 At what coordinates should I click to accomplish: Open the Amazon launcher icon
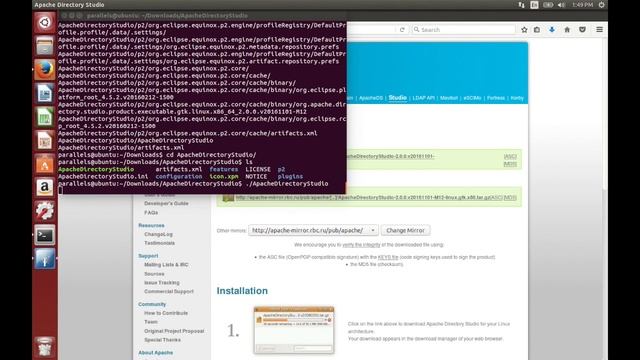(x=44, y=188)
